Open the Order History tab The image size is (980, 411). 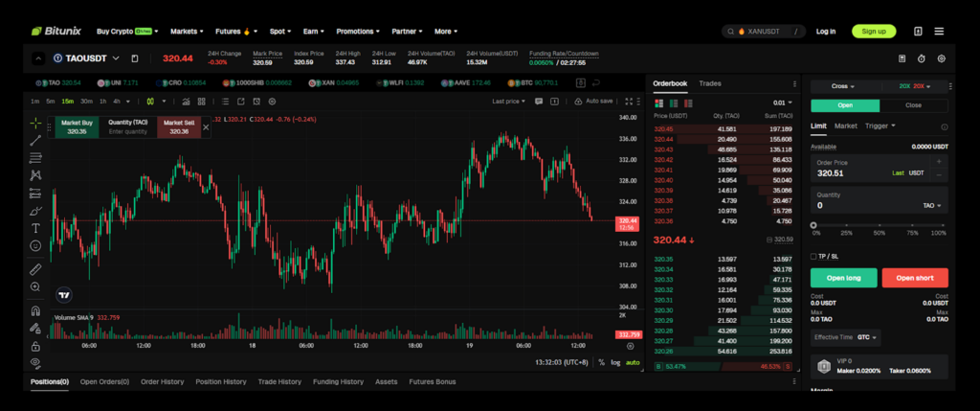(163, 381)
